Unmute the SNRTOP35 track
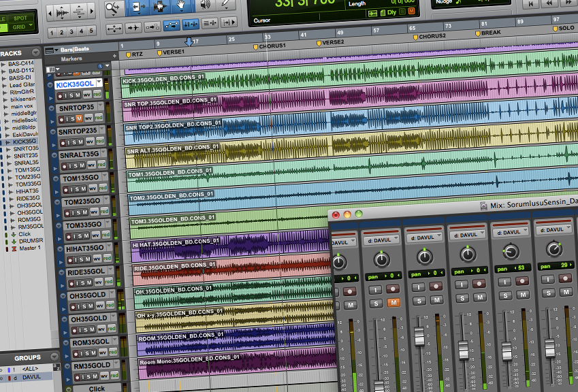578x392 pixels. pyautogui.click(x=79, y=118)
